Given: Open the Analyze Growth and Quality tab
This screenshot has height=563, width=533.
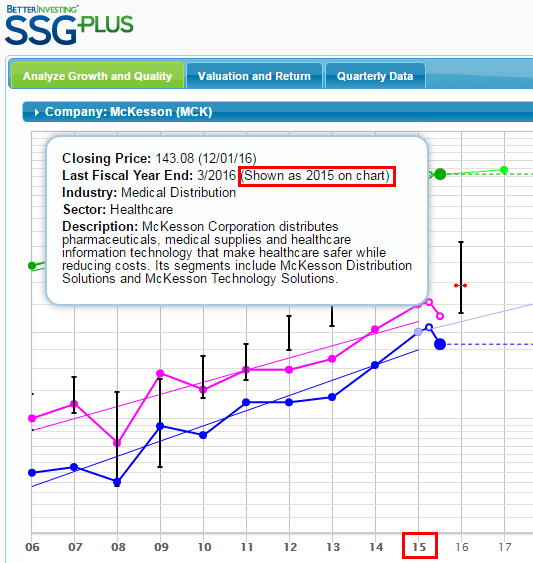Looking at the screenshot, I should click(x=97, y=76).
